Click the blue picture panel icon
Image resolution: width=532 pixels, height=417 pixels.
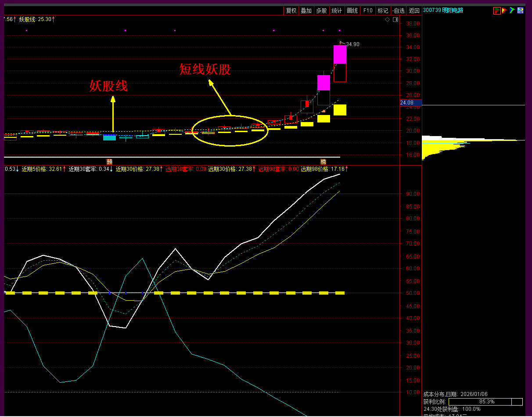coord(521,10)
